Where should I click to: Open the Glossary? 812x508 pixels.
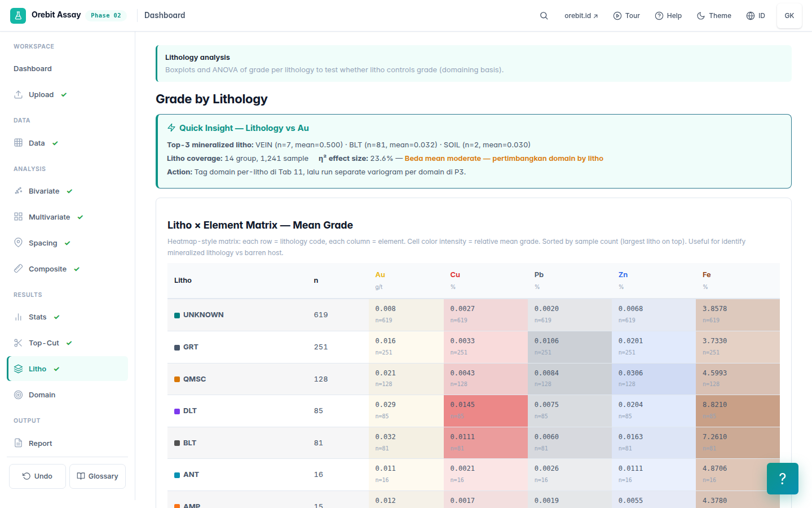98,476
